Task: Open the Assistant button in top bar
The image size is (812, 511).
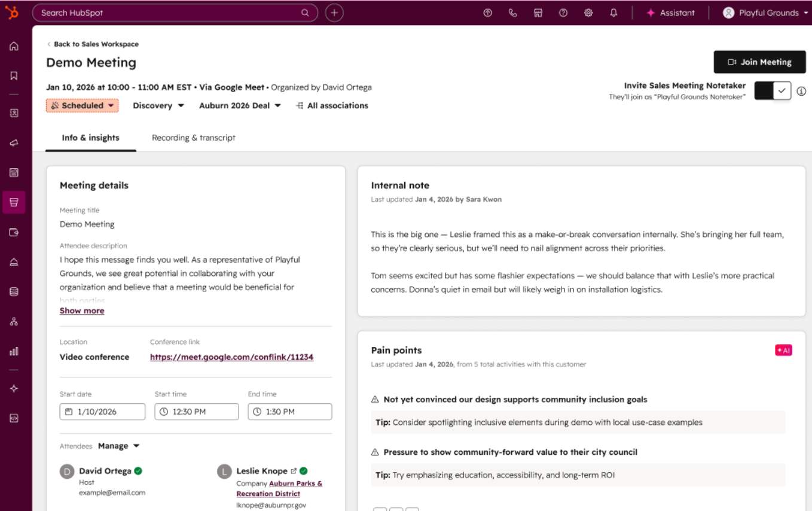Action: [670, 13]
